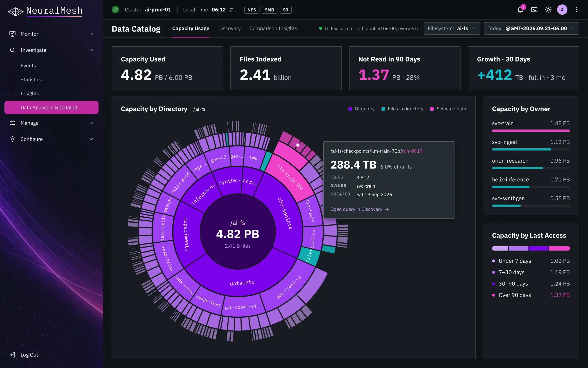Open the Index snapshot dropdown
588x368 pixels.
pos(531,29)
